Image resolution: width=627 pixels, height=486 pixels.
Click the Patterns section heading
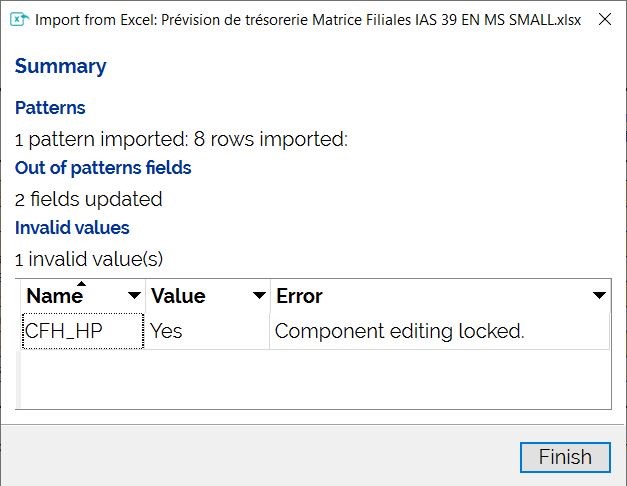(x=50, y=108)
